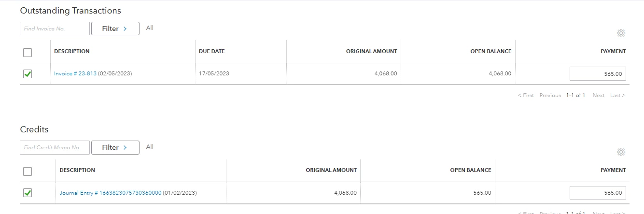Open Outstanding Transactions table settings gear
The width and height of the screenshot is (644, 214).
click(x=621, y=33)
